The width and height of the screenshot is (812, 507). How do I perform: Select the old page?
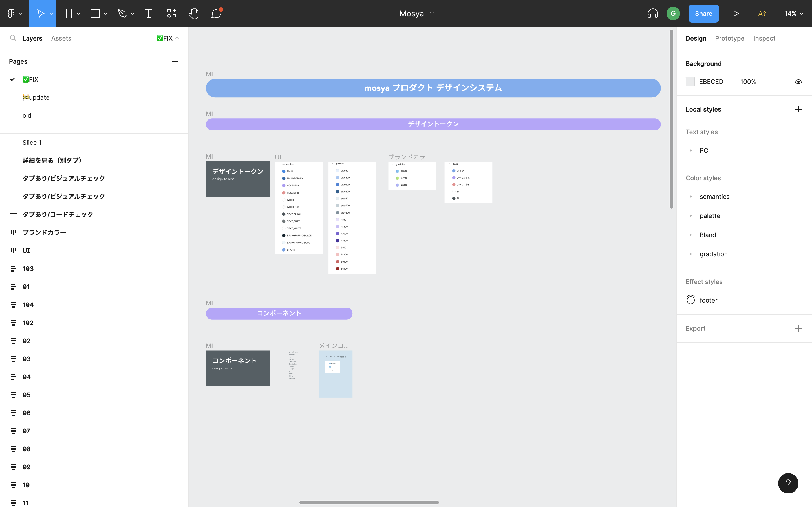(27, 116)
